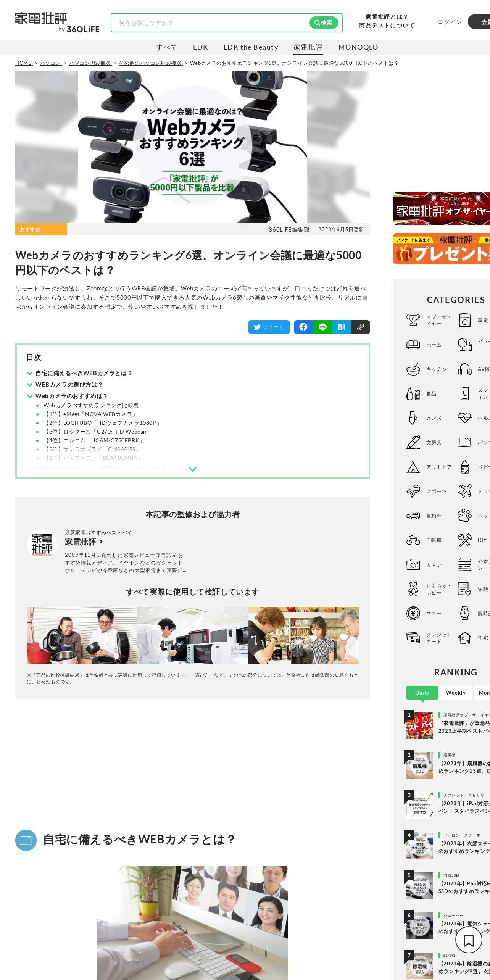Copy article link with chain icon
This screenshot has height=980, width=490.
[361, 327]
